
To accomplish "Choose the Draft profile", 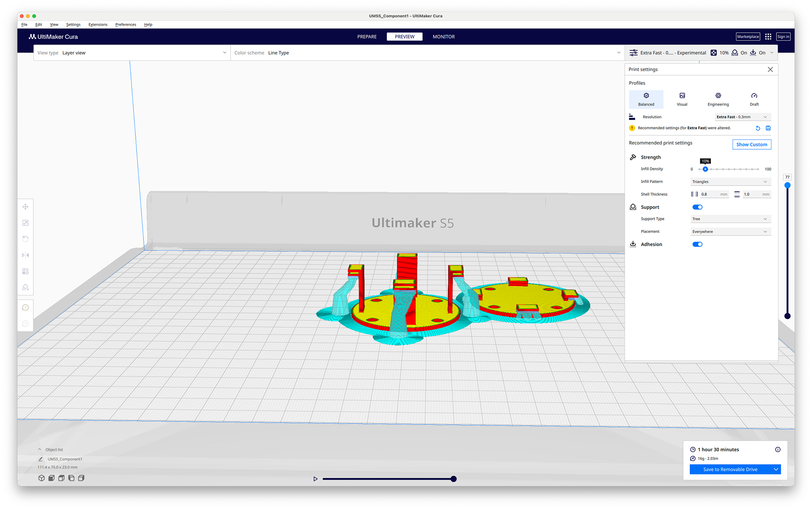I will 754,99.
